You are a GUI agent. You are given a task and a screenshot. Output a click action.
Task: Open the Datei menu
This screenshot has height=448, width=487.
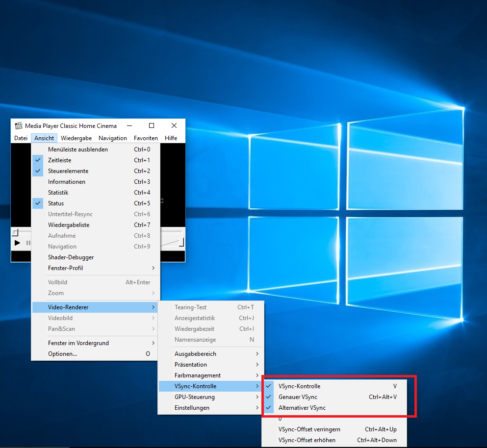point(21,138)
